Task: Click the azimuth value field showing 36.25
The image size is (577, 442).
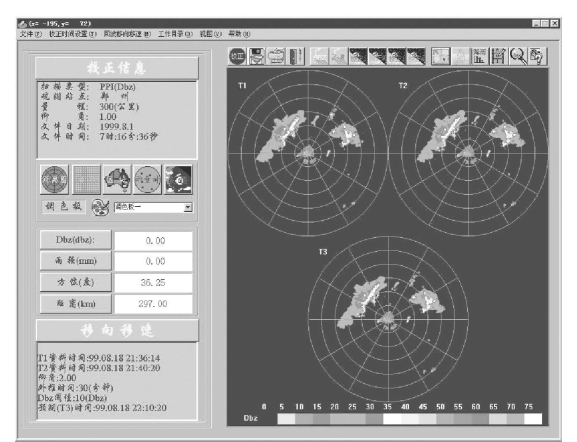Action: [153, 283]
